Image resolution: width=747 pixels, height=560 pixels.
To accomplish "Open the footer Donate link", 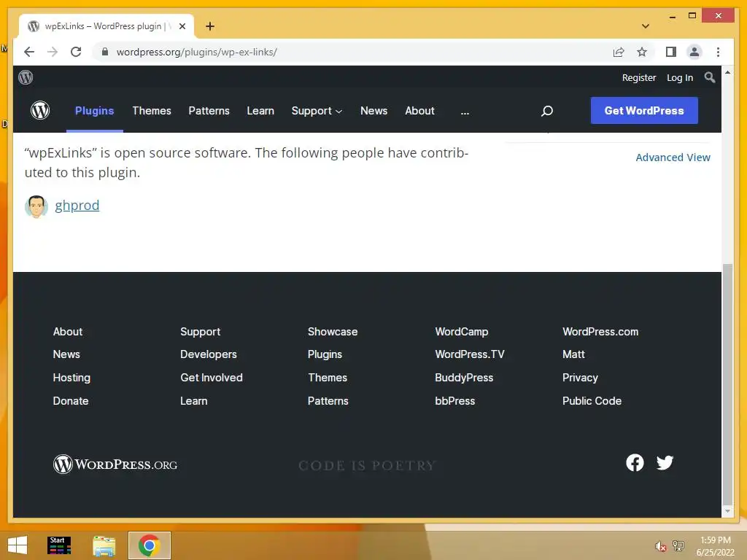I will click(71, 401).
